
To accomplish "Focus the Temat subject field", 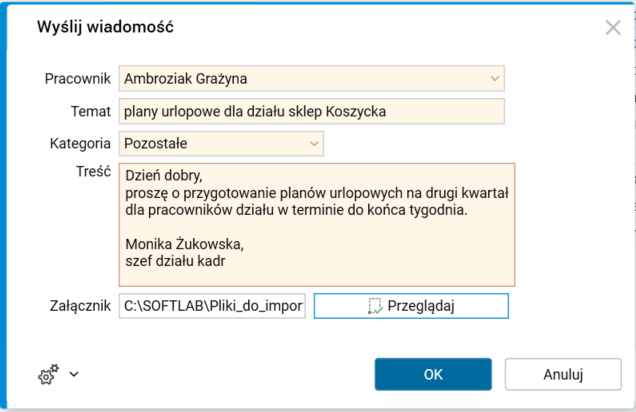I will point(312,111).
